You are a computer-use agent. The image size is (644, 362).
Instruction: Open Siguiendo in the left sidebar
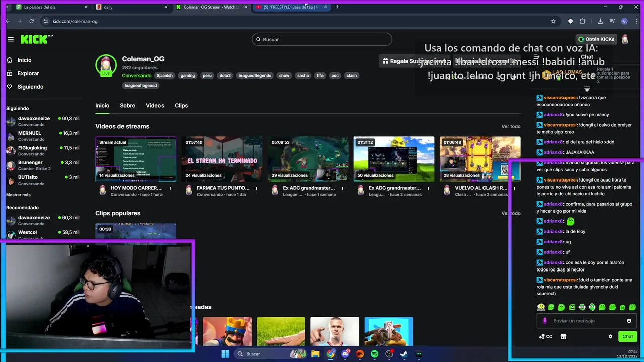(30, 87)
